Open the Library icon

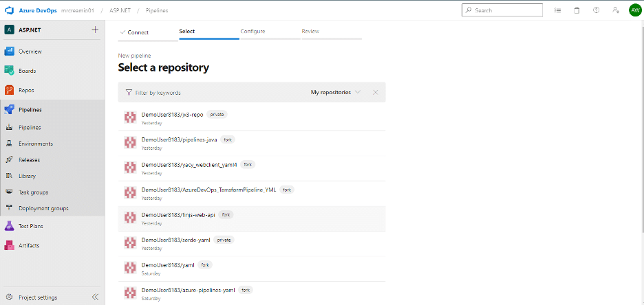pyautogui.click(x=9, y=176)
